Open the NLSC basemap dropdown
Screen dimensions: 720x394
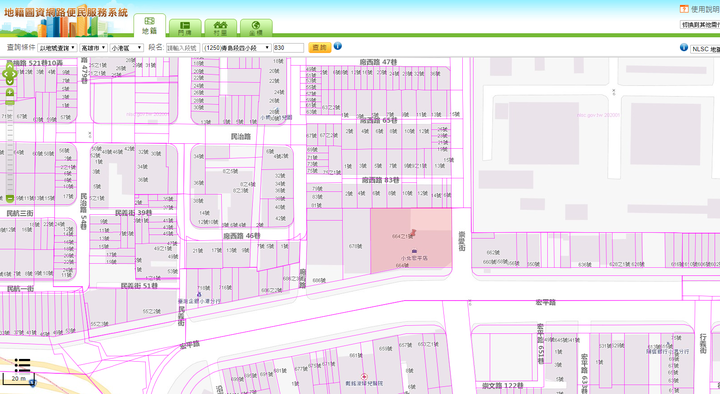[705, 49]
